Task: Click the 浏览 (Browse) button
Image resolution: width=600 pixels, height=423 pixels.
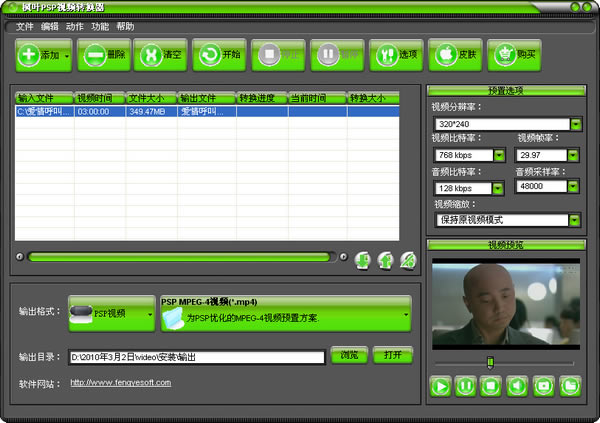Action: [349, 355]
